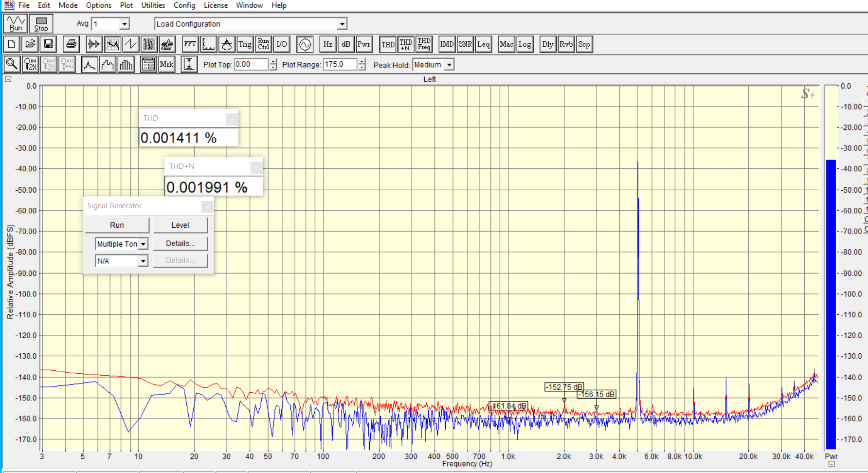Open the overlay list icon beside Mrk
Screen dimensions: 868x473
pyautogui.click(x=148, y=64)
